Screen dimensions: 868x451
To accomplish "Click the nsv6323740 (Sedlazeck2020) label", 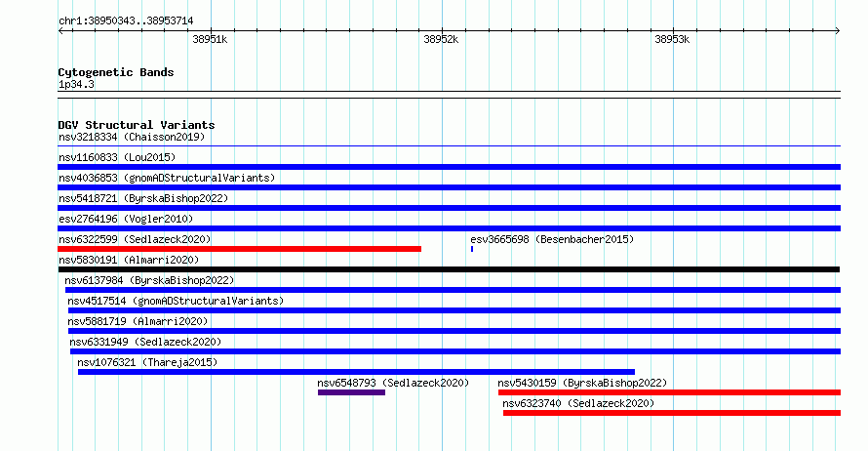I will coord(578,403).
